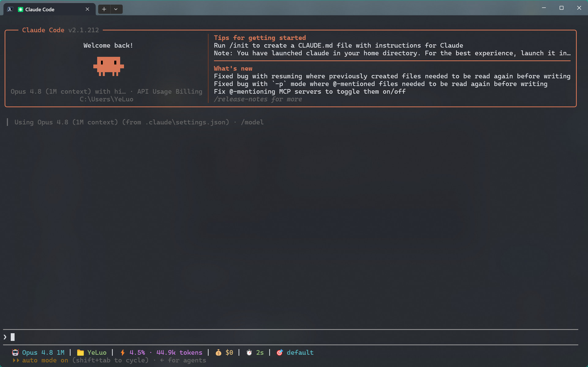
Task: Click the "Fix @-mentioning MCP servers" line
Action: (310, 91)
